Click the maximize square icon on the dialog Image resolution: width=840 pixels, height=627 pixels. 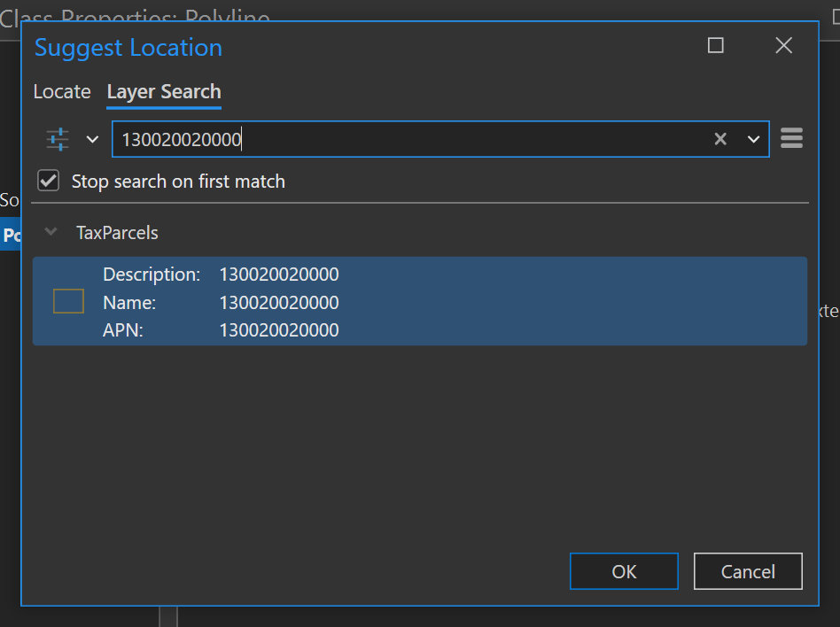click(x=715, y=45)
